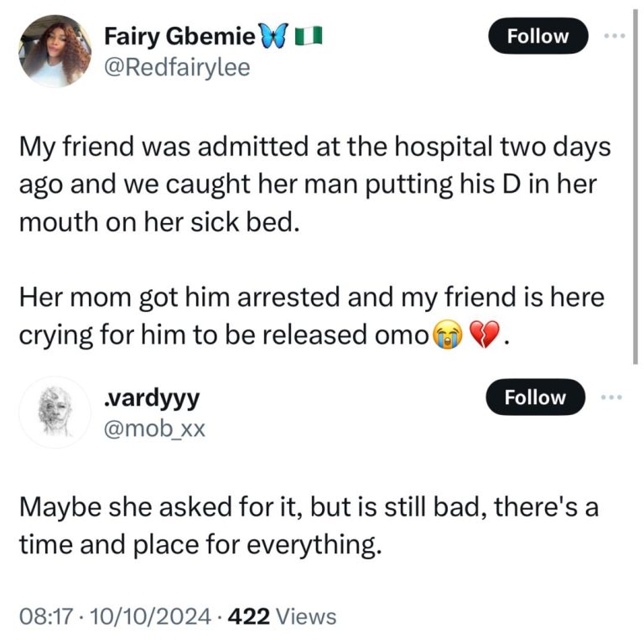644x644 pixels.
Task: Follow the .vardyyy account
Action: coord(537,398)
